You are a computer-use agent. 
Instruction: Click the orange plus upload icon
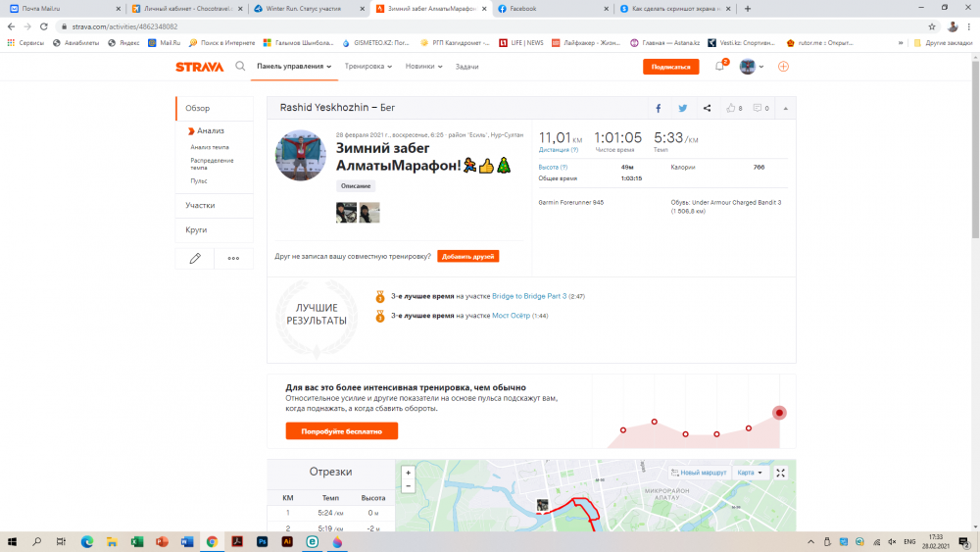point(783,67)
